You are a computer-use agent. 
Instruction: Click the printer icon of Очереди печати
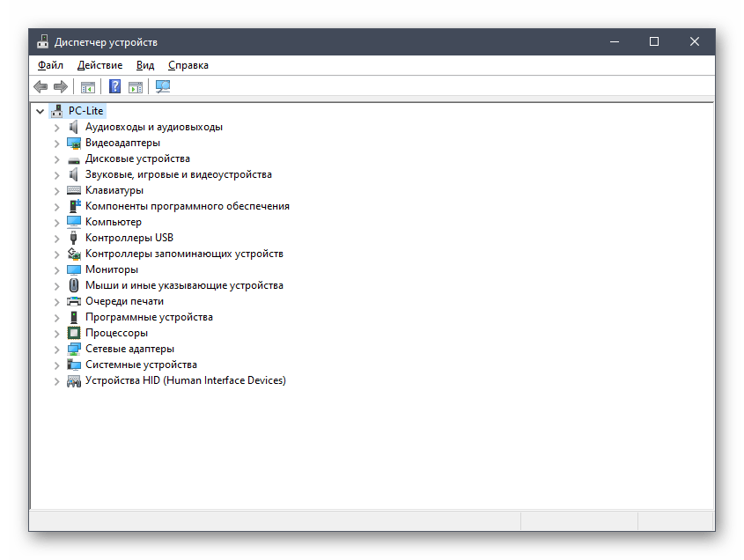click(x=74, y=301)
